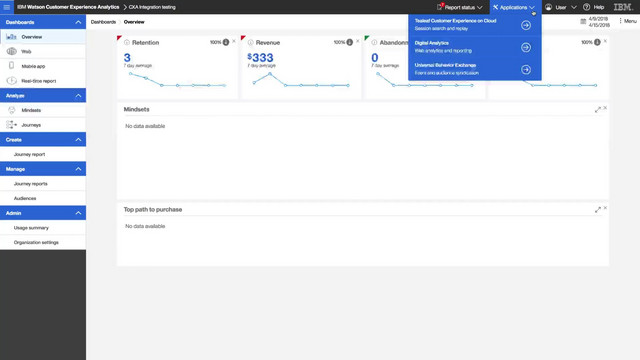
Task: Collapse the Dashboards sidebar section
Action: (78, 22)
